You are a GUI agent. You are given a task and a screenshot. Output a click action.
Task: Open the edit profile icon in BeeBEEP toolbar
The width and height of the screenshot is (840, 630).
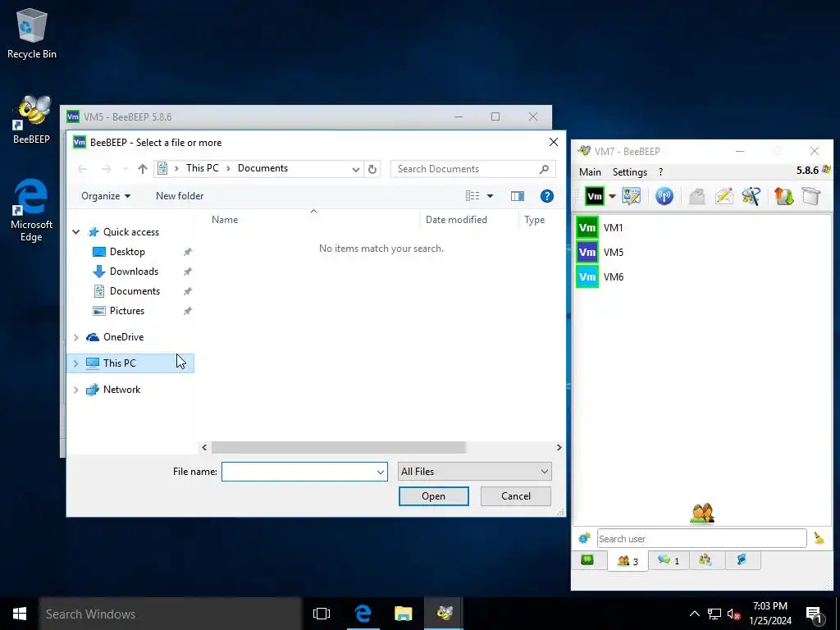[631, 196]
